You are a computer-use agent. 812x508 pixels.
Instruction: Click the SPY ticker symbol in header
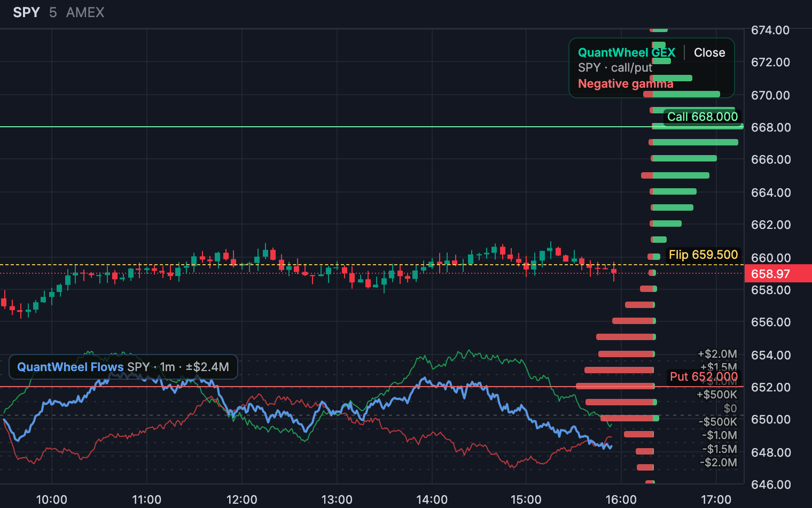[x=27, y=12]
